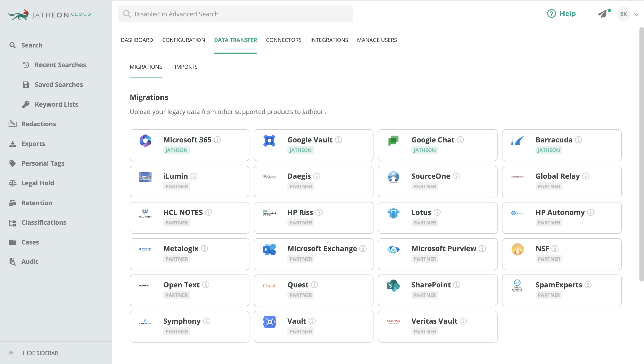Click the Lotus logo icon

click(393, 213)
